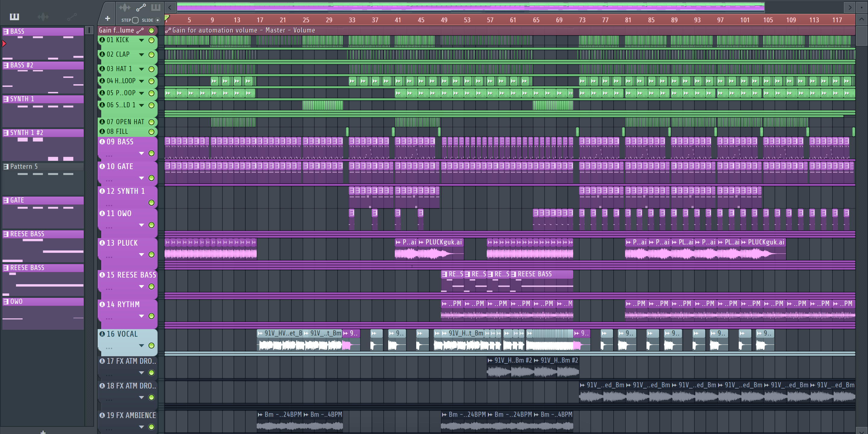Collapse the 10 GATE track arrow

coord(142,178)
